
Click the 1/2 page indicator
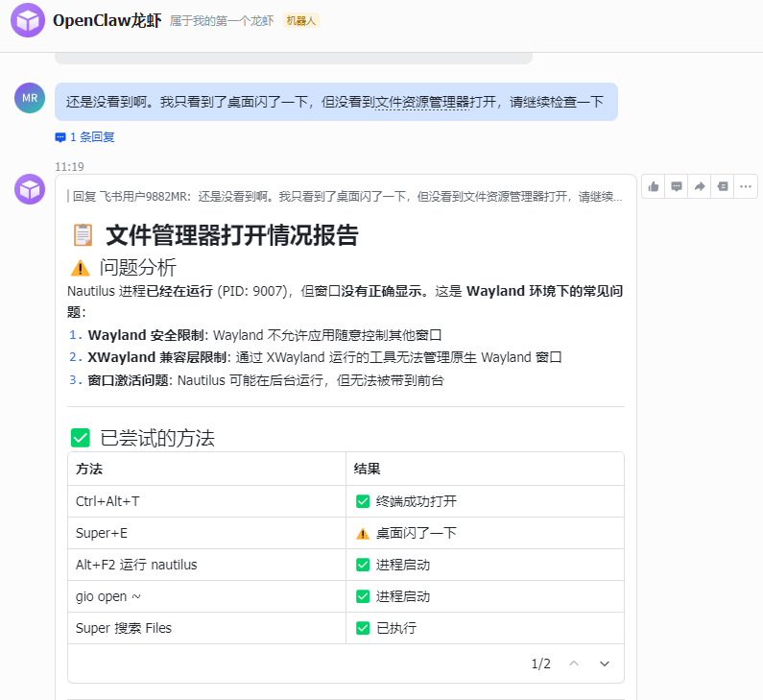[x=541, y=664]
